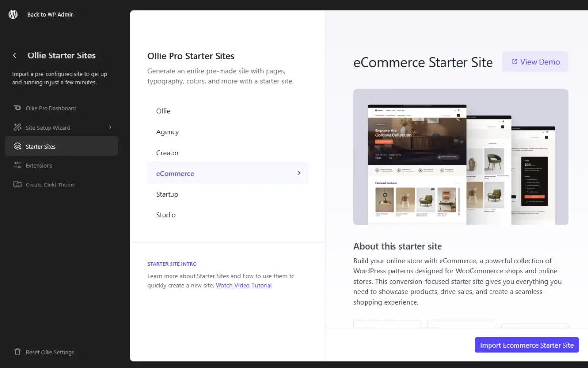This screenshot has height=368, width=588.
Task: Click Import Ecommerce Starter Site
Action: pos(526,345)
